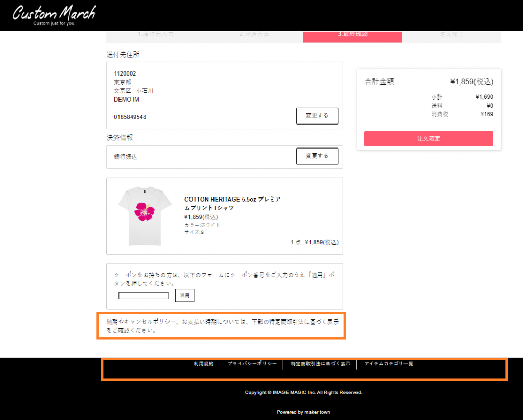The width and height of the screenshot is (523, 420).
Task: Click the Powered by maker town text
Action: [x=303, y=412]
